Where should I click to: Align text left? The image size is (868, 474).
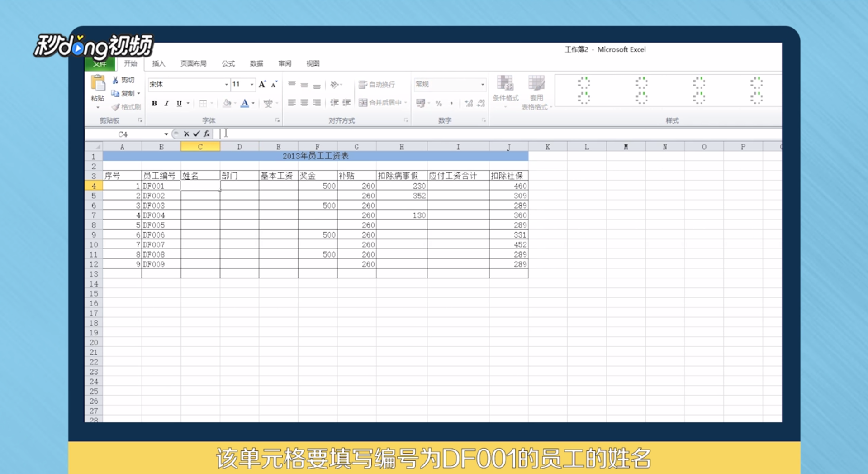tap(292, 103)
